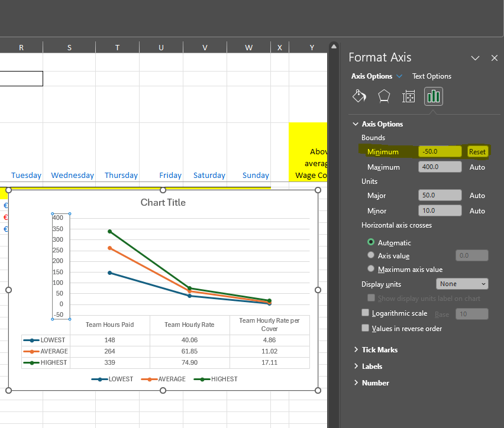This screenshot has height=428, width=504.
Task: Select the Effects icon
Action: click(x=384, y=96)
